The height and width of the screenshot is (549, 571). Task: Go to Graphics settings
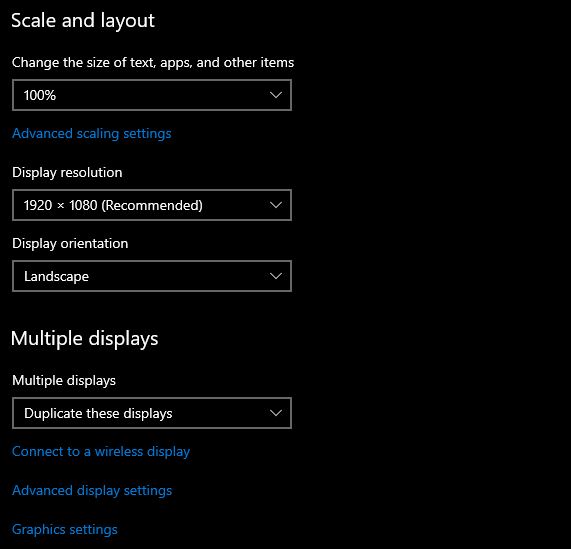point(65,529)
